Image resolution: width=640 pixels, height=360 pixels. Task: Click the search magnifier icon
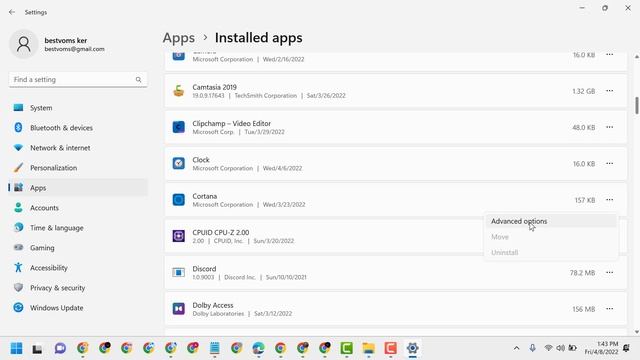138,80
